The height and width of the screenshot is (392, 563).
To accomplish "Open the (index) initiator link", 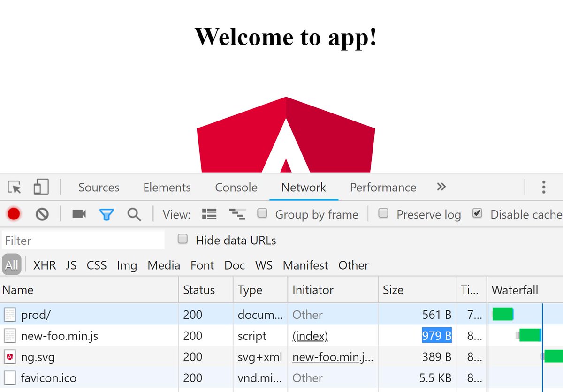I will coord(310,336).
